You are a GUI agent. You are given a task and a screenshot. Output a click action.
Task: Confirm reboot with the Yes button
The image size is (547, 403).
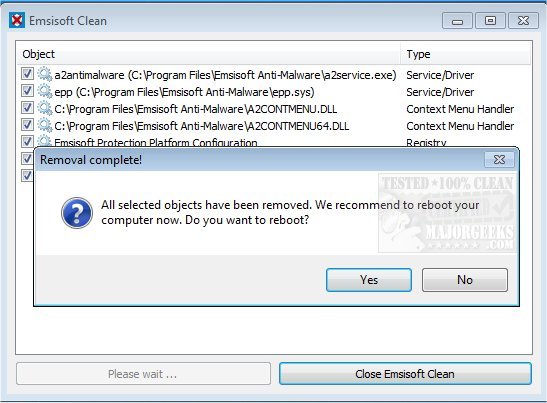pos(369,280)
